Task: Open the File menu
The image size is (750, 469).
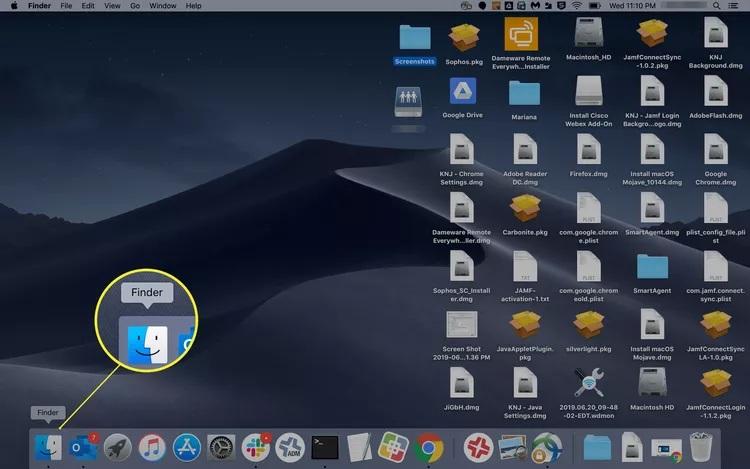Action: click(x=66, y=6)
